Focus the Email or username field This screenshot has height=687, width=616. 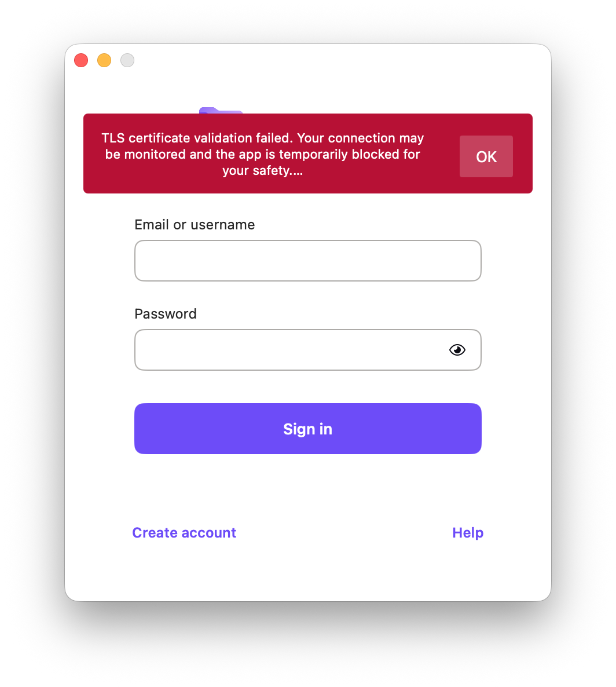(x=308, y=261)
